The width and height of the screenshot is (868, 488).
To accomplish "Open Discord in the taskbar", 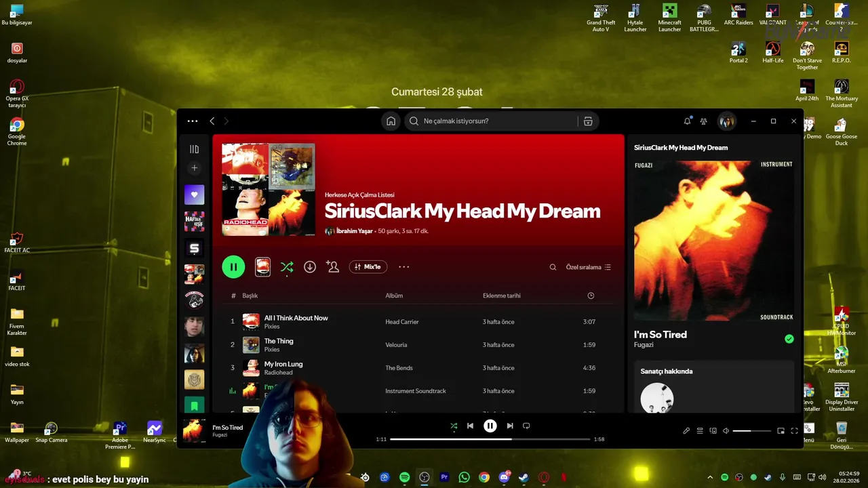I will 504,477.
